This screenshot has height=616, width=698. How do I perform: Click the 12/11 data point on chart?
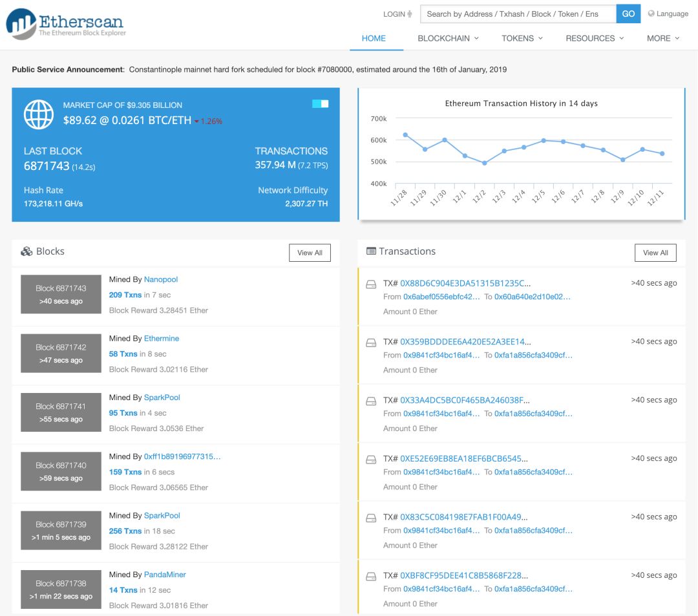(x=662, y=154)
